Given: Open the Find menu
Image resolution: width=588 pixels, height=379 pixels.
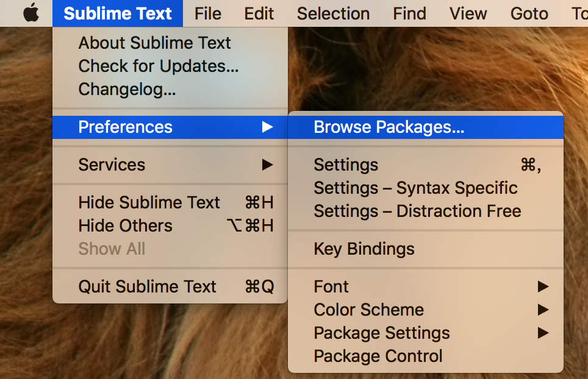Looking at the screenshot, I should pyautogui.click(x=409, y=13).
